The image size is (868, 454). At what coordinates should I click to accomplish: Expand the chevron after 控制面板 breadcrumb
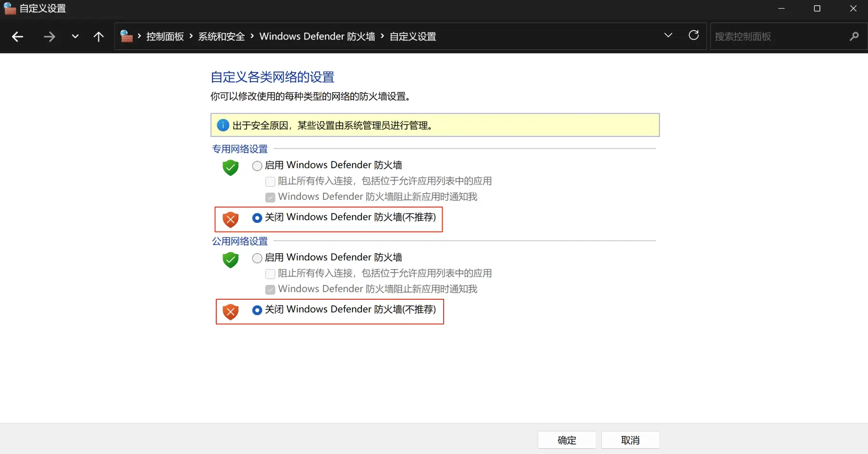191,36
